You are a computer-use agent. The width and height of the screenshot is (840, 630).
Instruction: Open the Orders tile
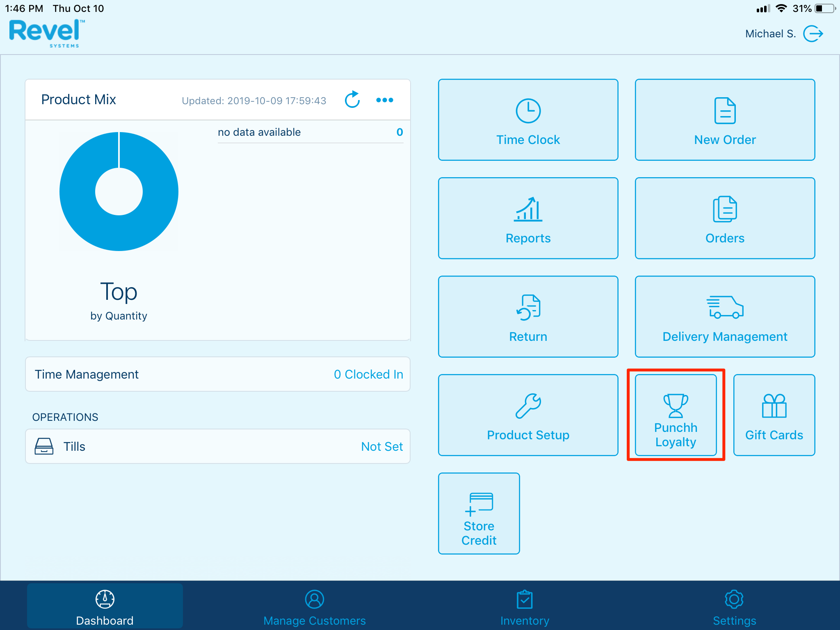tap(725, 218)
